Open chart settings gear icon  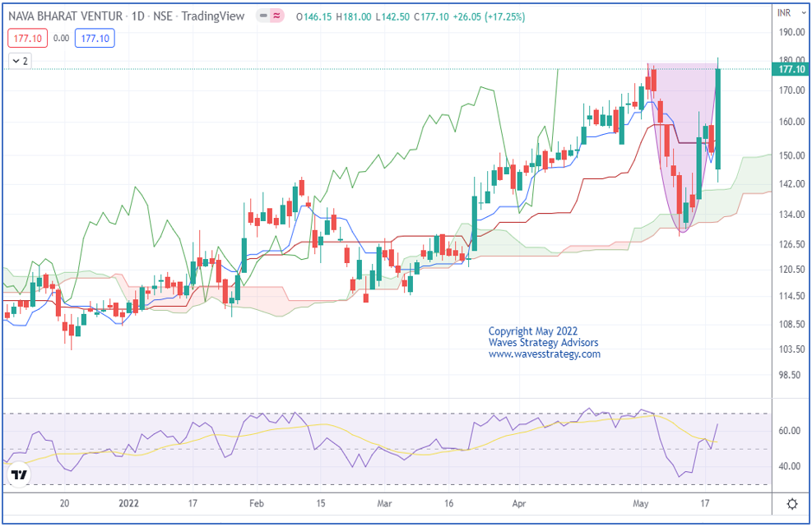point(791,504)
